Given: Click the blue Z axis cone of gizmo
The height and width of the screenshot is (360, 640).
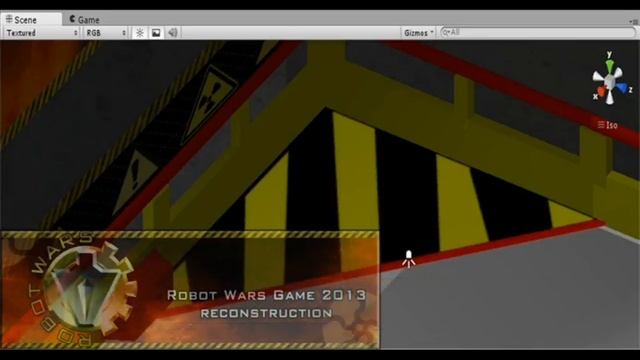Looking at the screenshot, I should (622, 87).
